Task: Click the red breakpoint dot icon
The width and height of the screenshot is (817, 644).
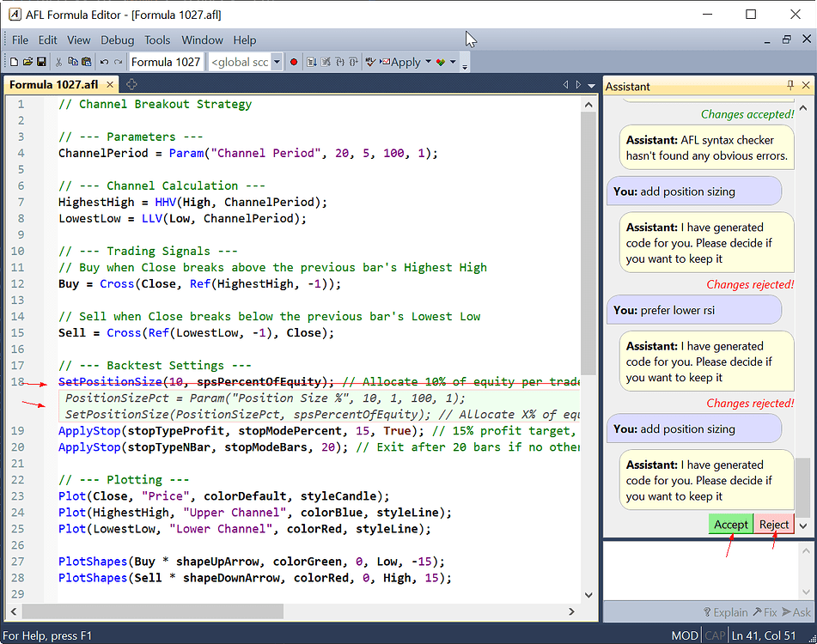Action: coord(294,62)
